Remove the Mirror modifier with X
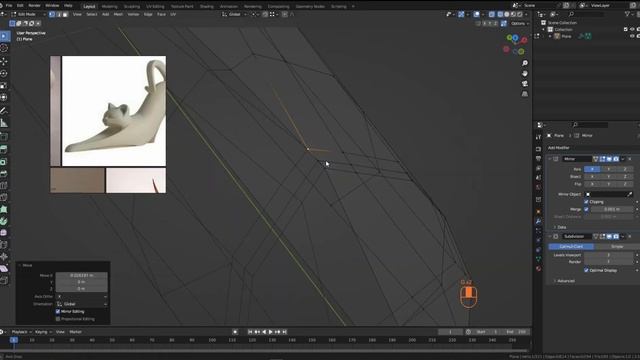Viewport: 640px width, 360px height. click(630, 159)
